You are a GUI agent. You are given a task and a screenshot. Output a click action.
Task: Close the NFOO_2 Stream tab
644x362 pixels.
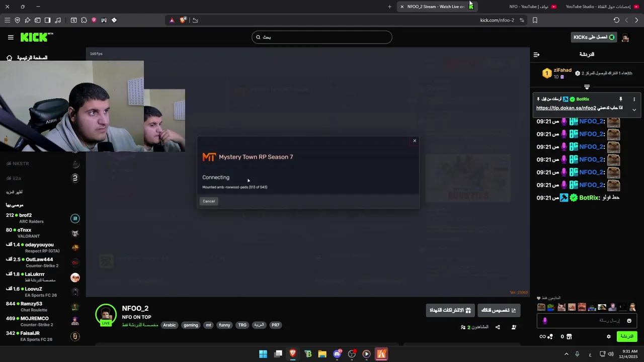(402, 7)
